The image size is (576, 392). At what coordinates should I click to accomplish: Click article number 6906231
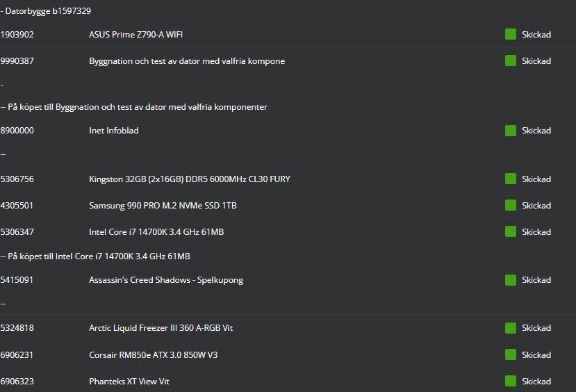click(17, 355)
